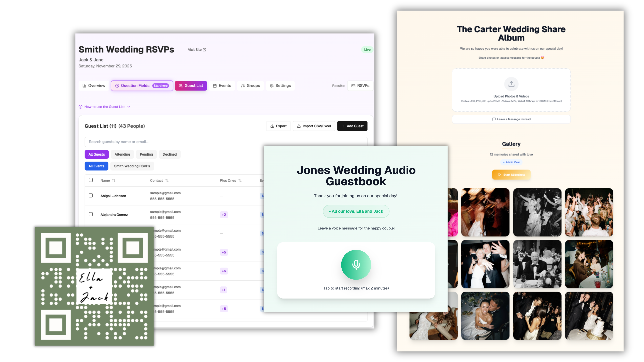
Task: Click the calendar icon on the Events tab
Action: coord(215,86)
